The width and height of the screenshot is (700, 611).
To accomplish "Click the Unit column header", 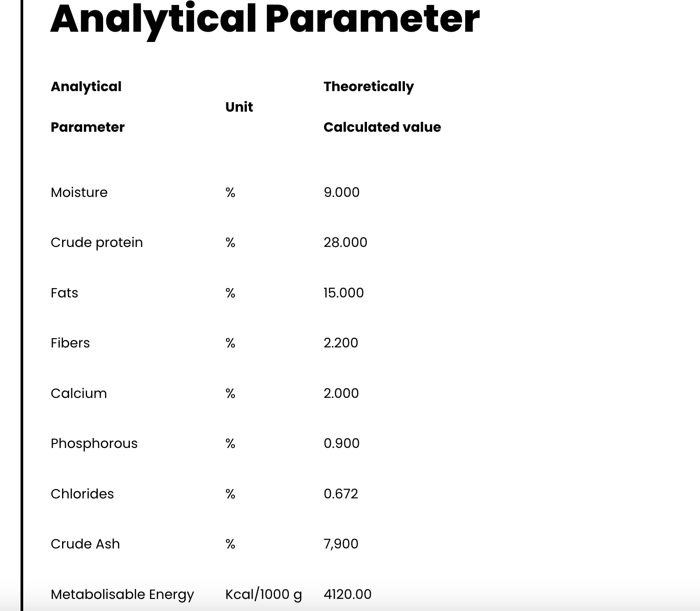I will tap(239, 107).
